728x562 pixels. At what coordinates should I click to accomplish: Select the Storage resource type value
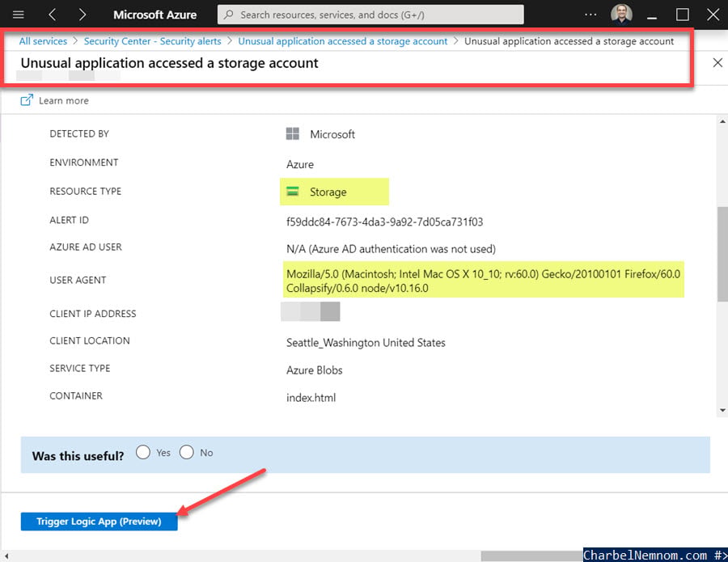tap(328, 192)
